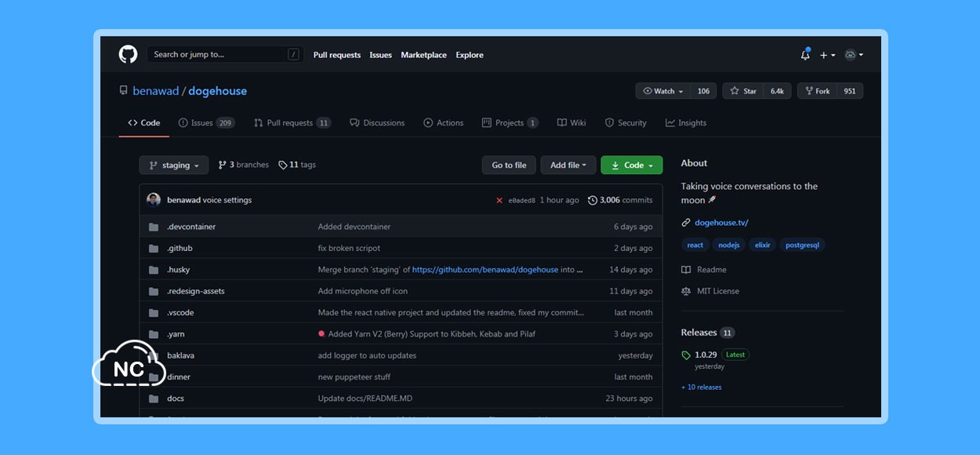
Task: Open the .vscode folder
Action: coord(180,312)
